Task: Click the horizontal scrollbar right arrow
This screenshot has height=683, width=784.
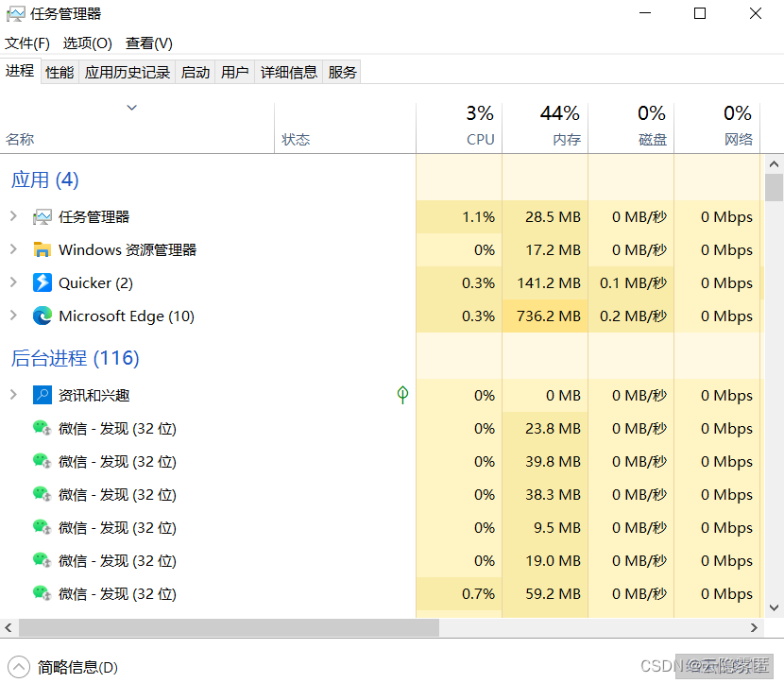Action: point(754,627)
